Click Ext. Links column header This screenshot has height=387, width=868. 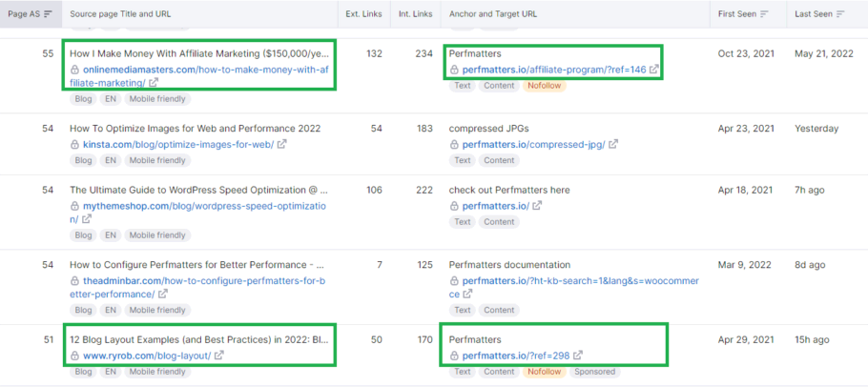[363, 13]
